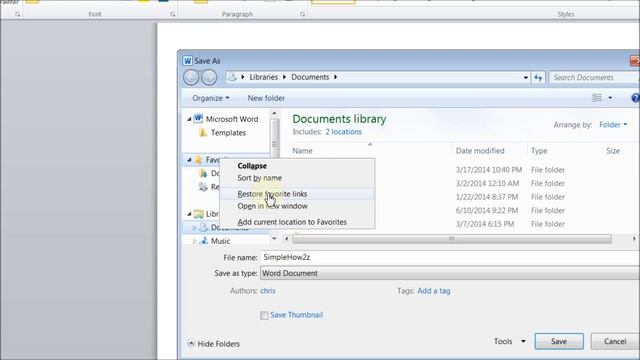Image resolution: width=640 pixels, height=360 pixels.
Task: Enable the Save Thumbnail checkbox
Action: click(x=264, y=315)
